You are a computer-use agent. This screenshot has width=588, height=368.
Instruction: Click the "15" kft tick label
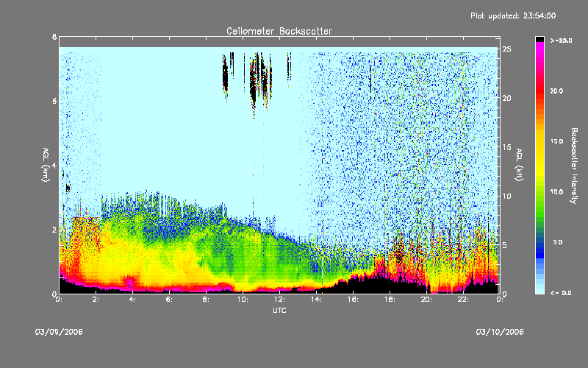click(x=506, y=147)
